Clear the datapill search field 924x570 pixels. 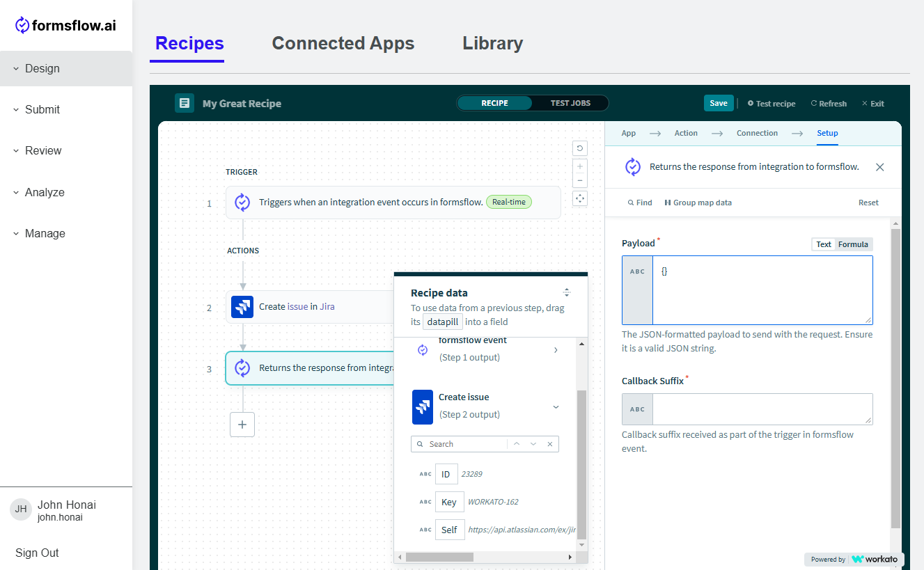550,444
